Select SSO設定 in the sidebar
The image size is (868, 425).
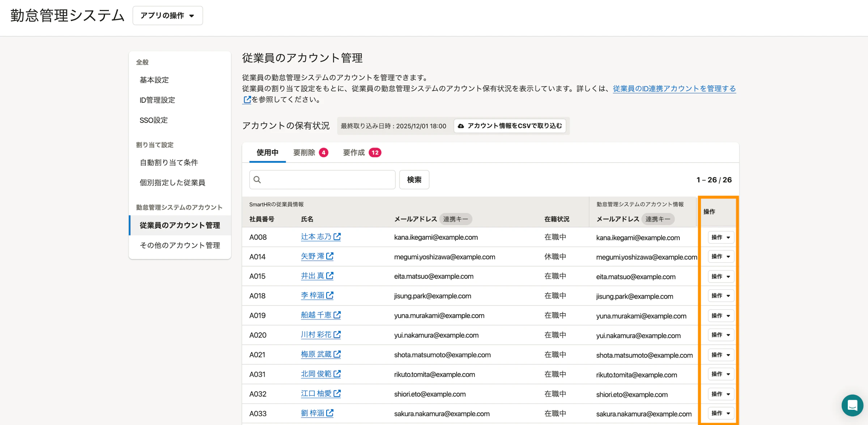[x=153, y=120]
